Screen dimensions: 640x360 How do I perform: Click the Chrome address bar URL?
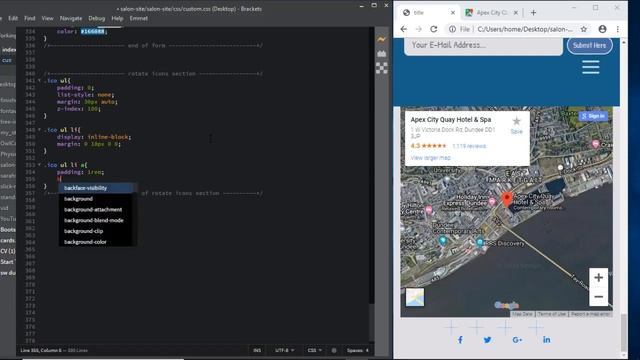[525, 29]
